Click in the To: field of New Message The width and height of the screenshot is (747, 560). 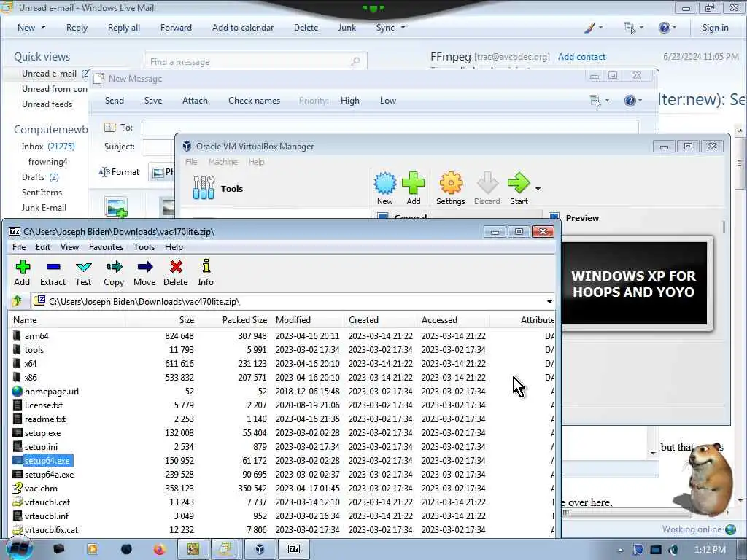click(x=390, y=128)
